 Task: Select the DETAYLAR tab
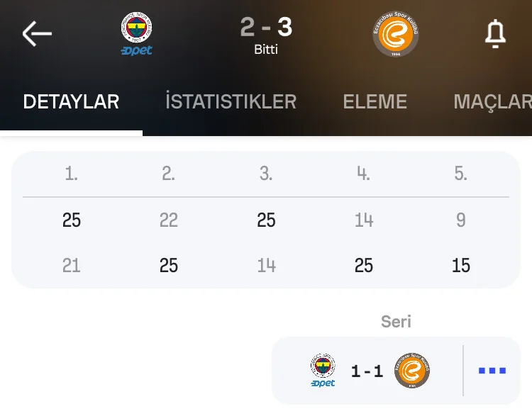(71, 101)
